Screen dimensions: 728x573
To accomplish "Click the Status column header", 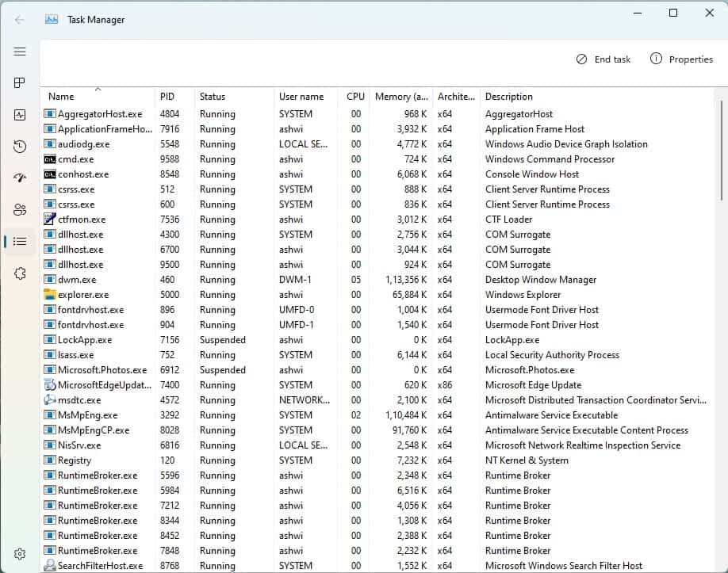I will (x=213, y=96).
